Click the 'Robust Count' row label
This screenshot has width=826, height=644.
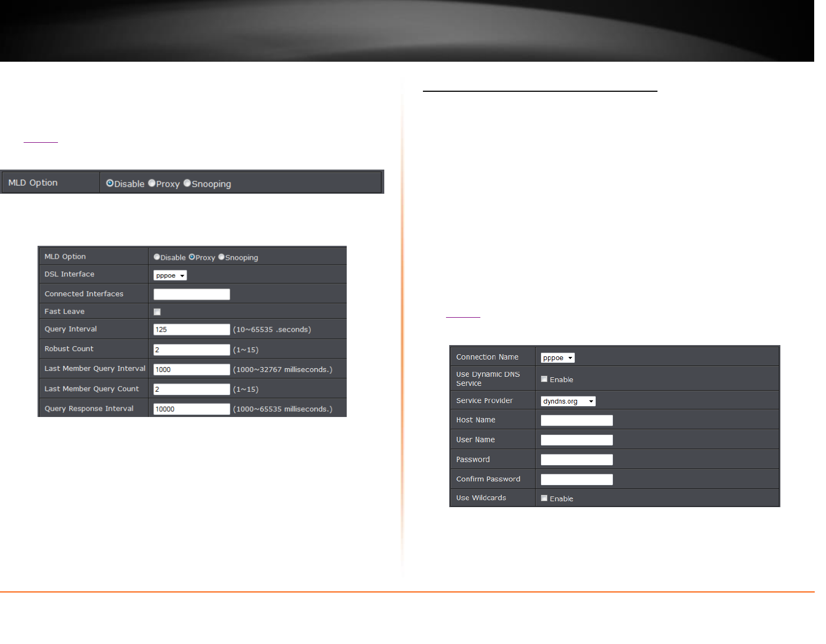pyautogui.click(x=69, y=348)
